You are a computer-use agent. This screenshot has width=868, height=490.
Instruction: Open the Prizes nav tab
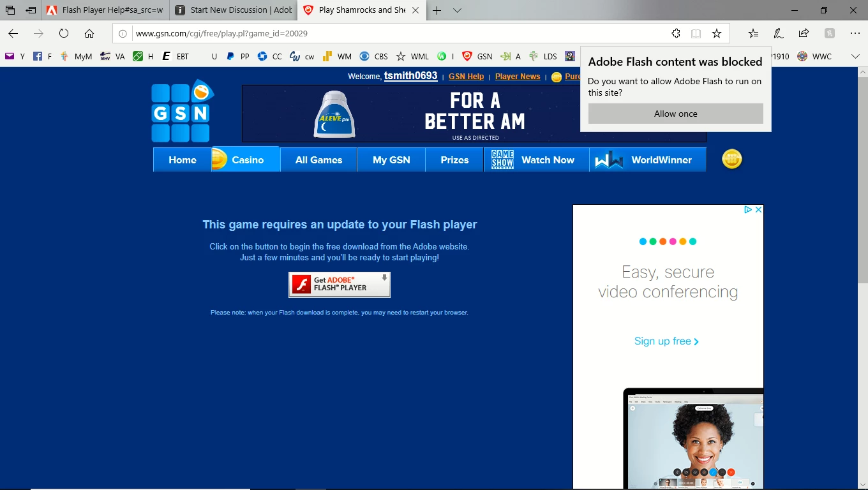(x=454, y=160)
